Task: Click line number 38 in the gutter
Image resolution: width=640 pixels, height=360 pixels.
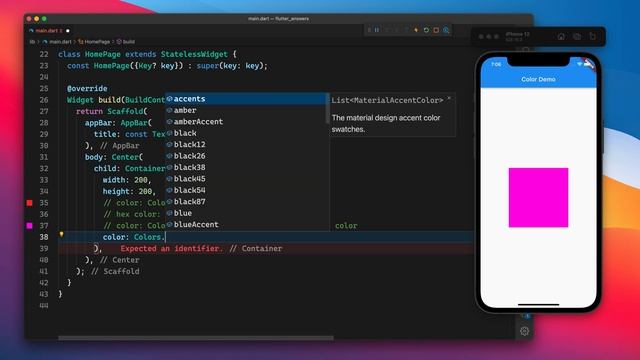Action: 44,237
